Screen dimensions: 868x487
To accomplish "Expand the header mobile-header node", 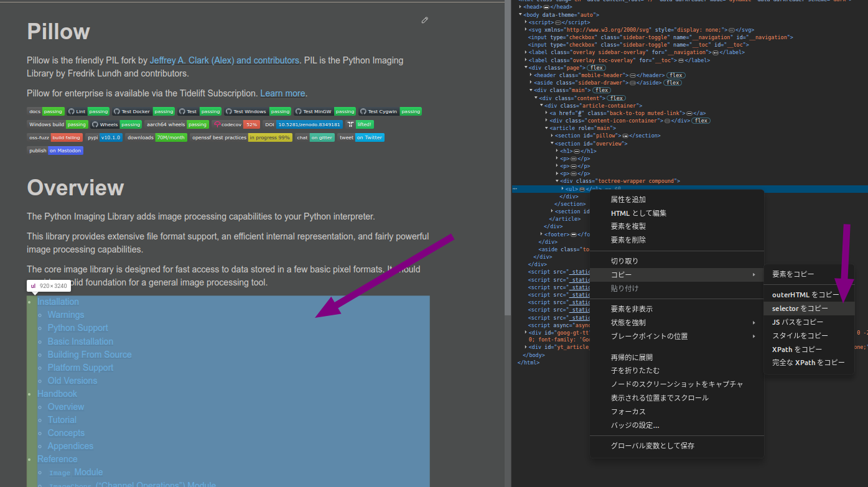I will (x=531, y=75).
